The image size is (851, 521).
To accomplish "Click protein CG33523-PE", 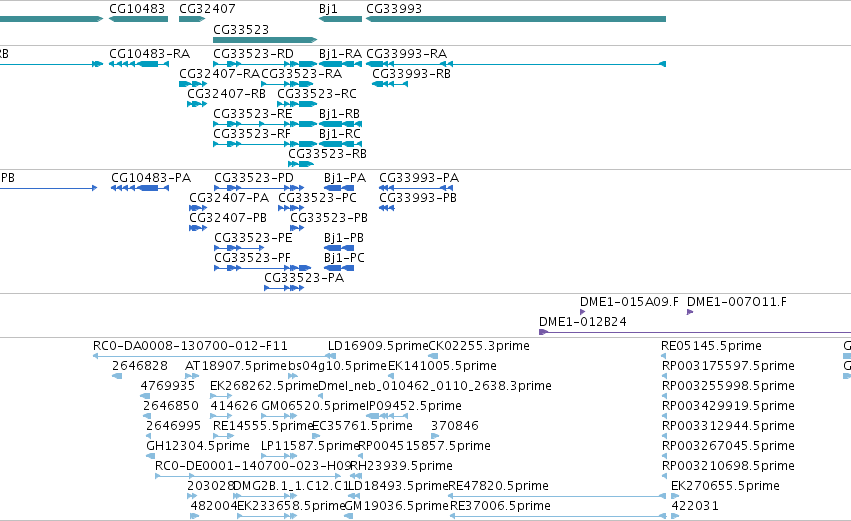I will [239, 249].
